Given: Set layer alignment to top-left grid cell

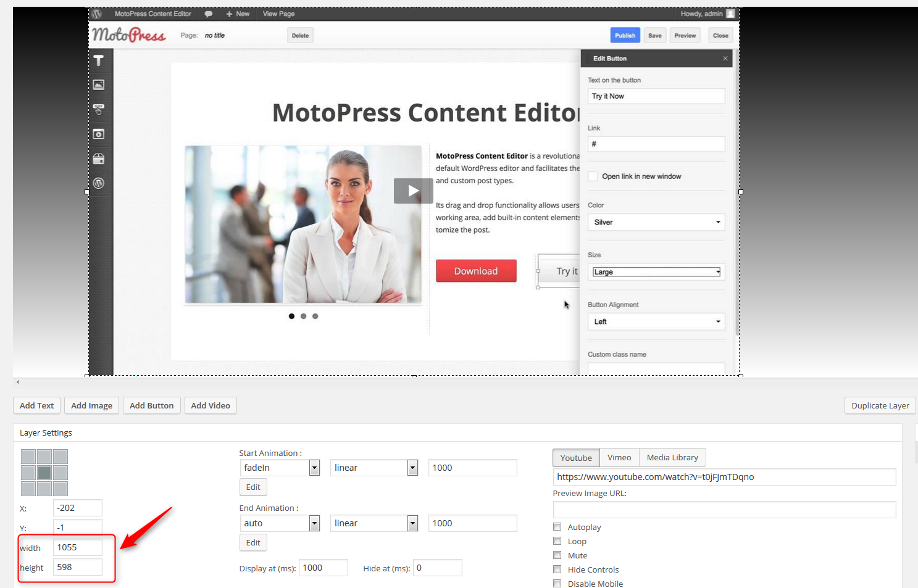Looking at the screenshot, I should click(x=28, y=457).
